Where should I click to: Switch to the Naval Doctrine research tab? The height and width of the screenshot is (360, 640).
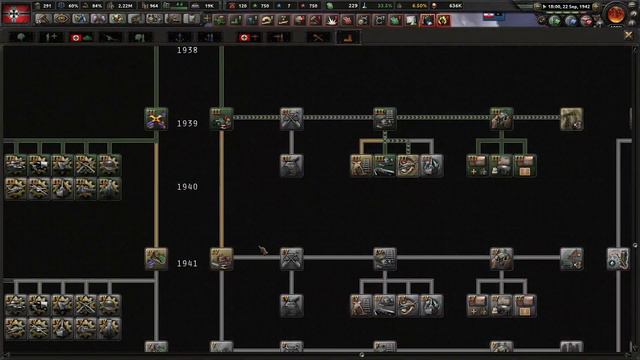(209, 38)
